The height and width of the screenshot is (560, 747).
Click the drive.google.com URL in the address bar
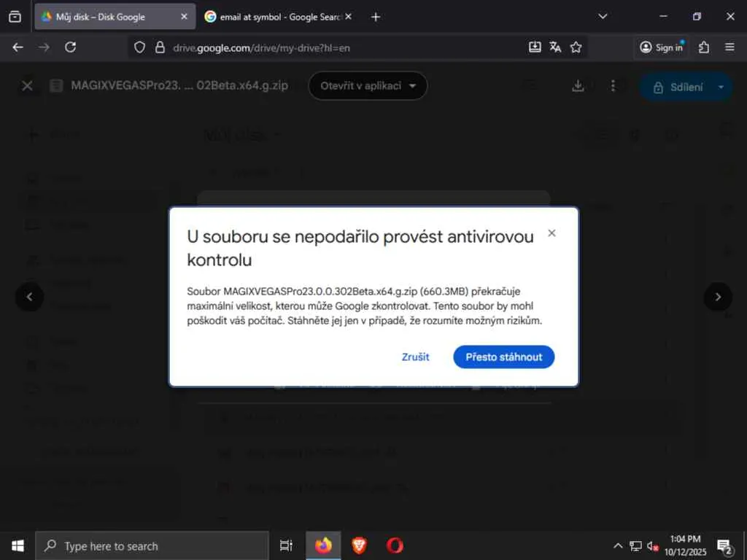262,47
